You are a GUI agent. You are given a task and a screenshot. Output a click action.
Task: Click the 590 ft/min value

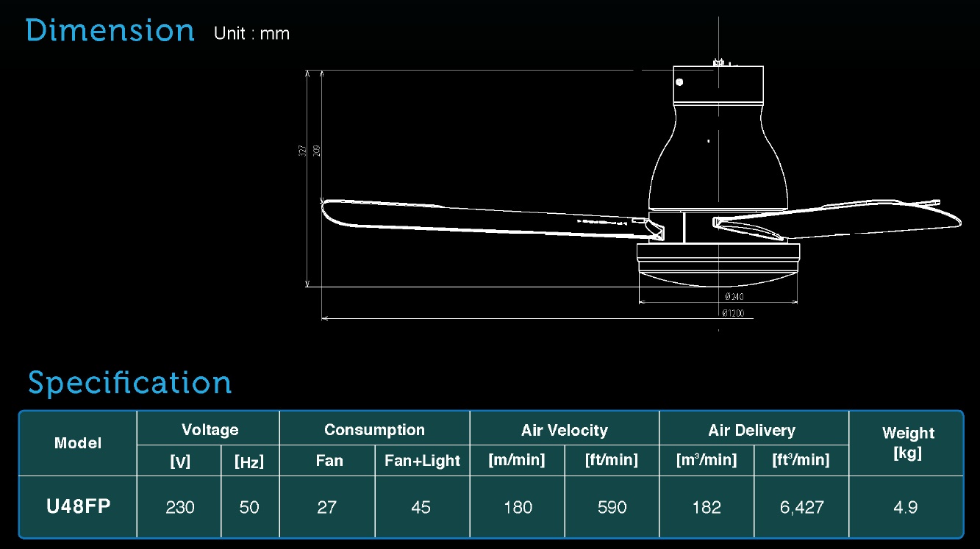(612, 507)
